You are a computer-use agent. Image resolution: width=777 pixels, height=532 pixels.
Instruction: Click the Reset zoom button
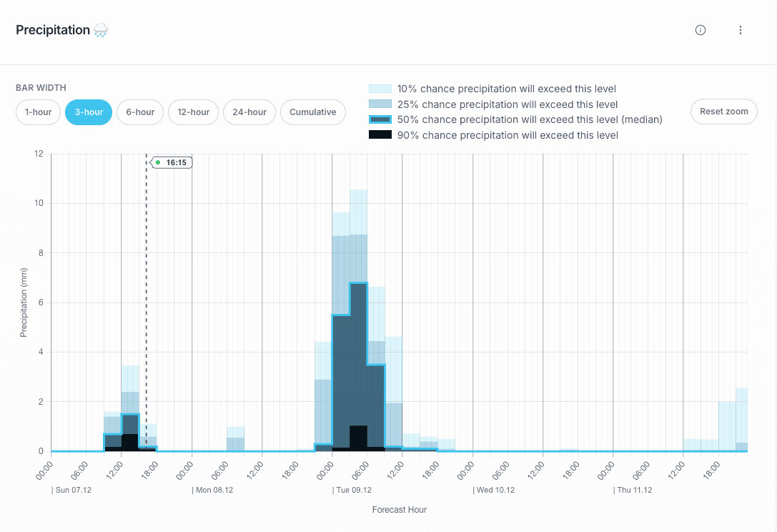[x=723, y=112]
